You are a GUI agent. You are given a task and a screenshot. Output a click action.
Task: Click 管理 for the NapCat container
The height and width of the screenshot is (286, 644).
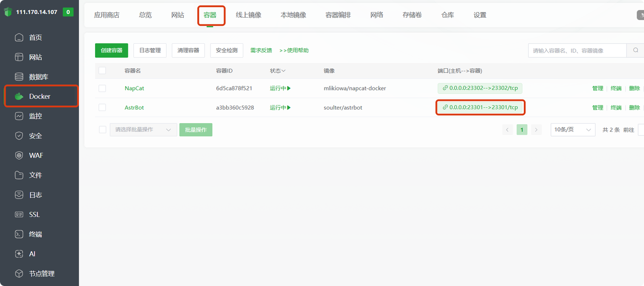click(598, 88)
